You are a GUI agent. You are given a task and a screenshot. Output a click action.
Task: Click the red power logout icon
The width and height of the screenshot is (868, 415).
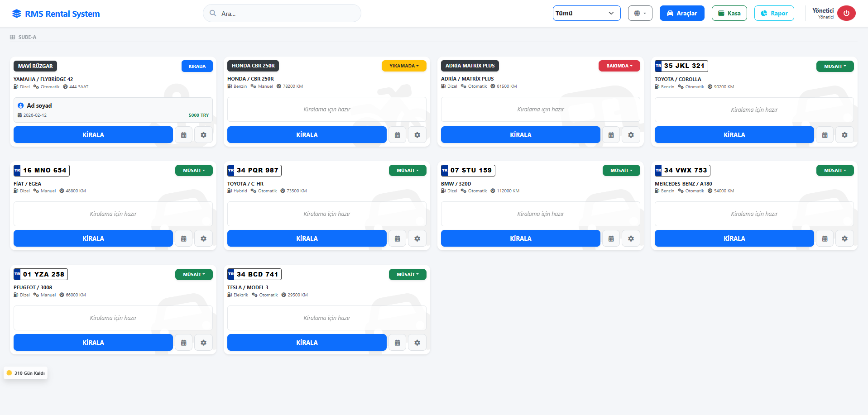846,13
